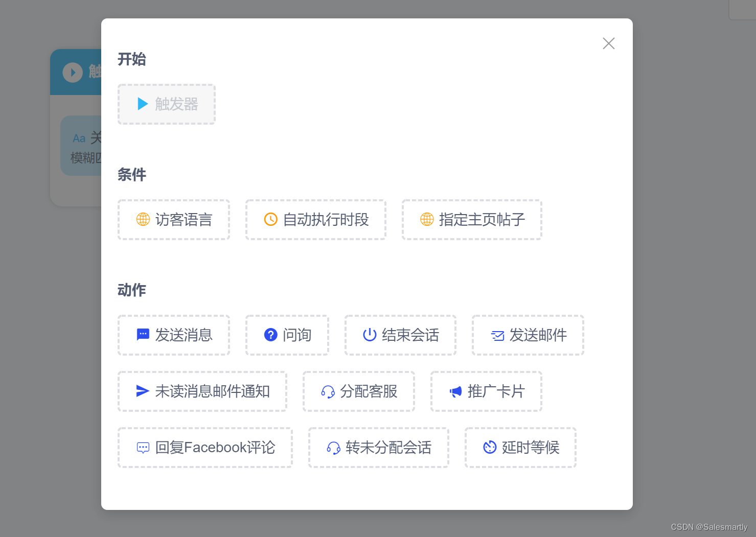This screenshot has width=756, height=537.
Task: Click the trigger node play icon behind dialog
Action: [73, 73]
